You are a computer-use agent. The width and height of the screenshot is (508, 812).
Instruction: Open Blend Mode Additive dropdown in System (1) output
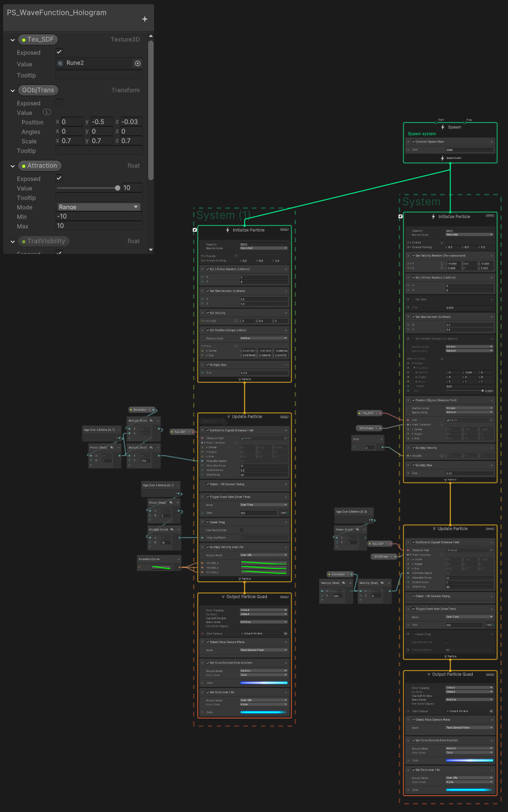(264, 622)
